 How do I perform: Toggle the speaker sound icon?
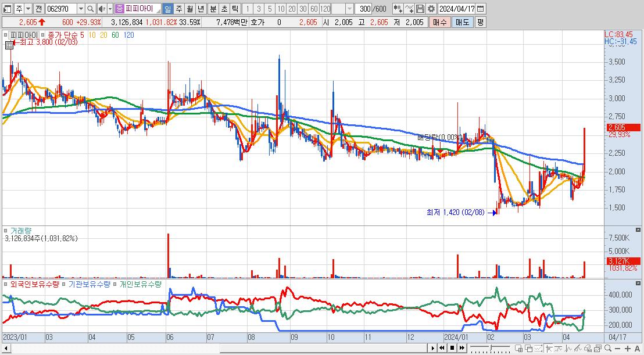tap(101, 9)
